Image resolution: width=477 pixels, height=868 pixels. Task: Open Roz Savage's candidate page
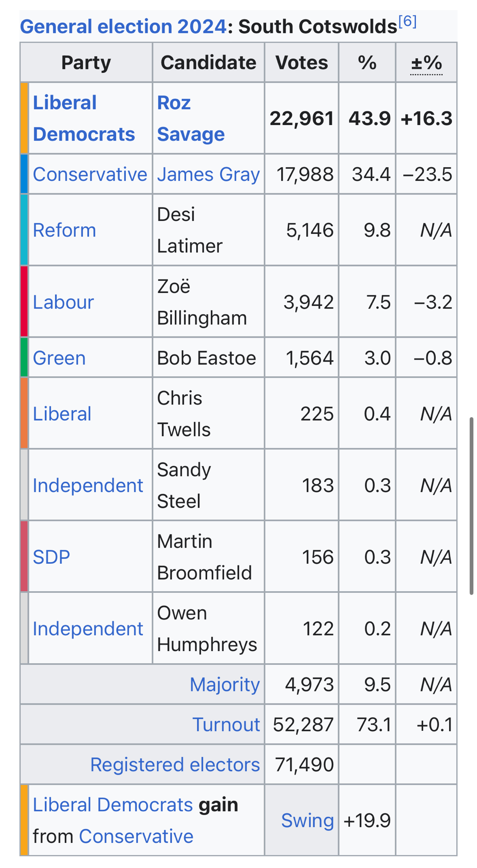point(190,118)
